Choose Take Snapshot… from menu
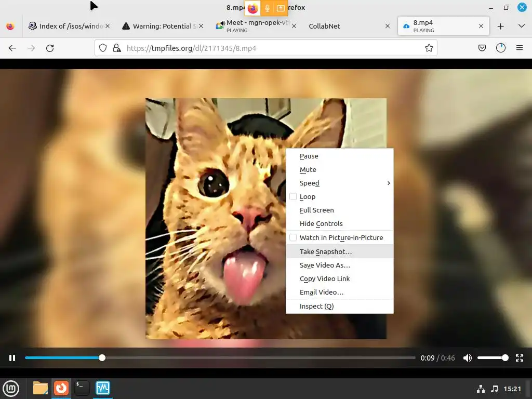 click(340, 251)
